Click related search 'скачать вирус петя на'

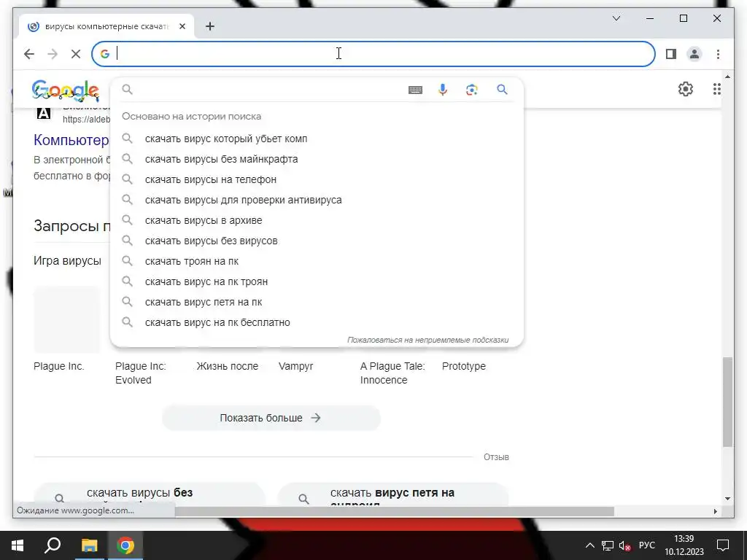(x=393, y=494)
